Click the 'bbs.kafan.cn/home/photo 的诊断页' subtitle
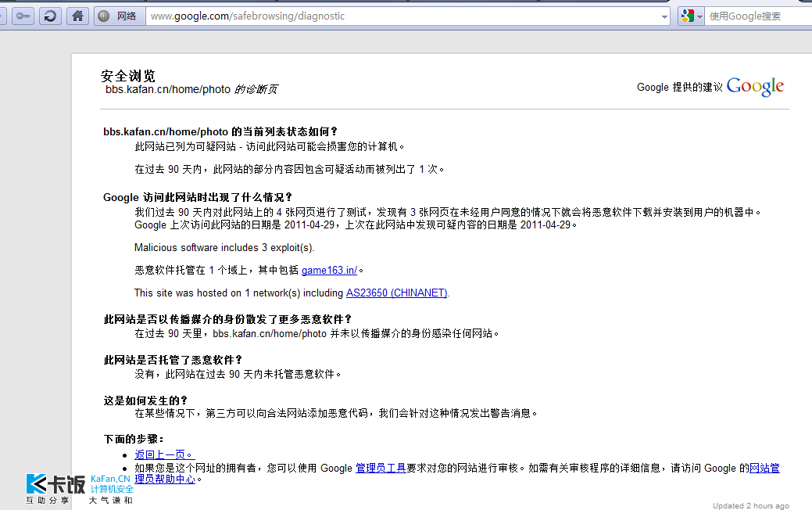Viewport: 812px width, 510px height. 191,89
